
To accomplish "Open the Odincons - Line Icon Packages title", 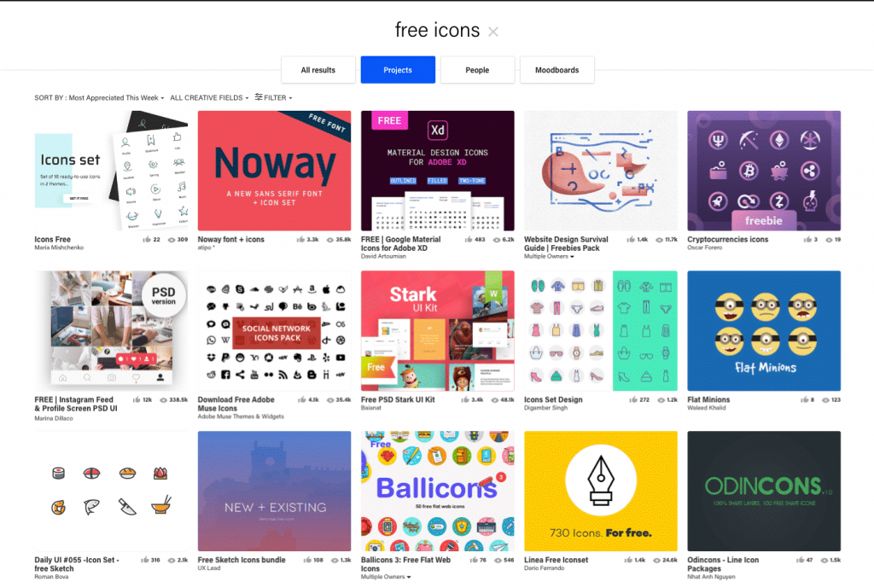I will click(723, 564).
